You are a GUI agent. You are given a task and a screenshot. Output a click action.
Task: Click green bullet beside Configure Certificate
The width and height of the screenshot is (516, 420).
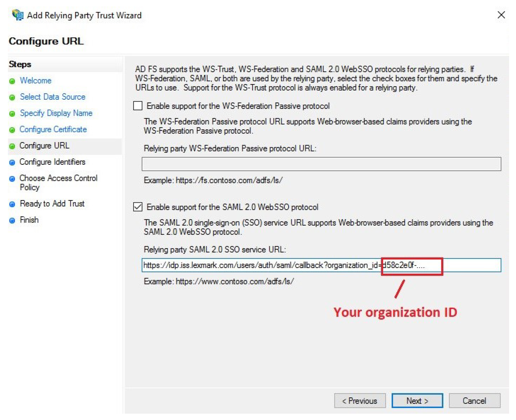[12, 130]
